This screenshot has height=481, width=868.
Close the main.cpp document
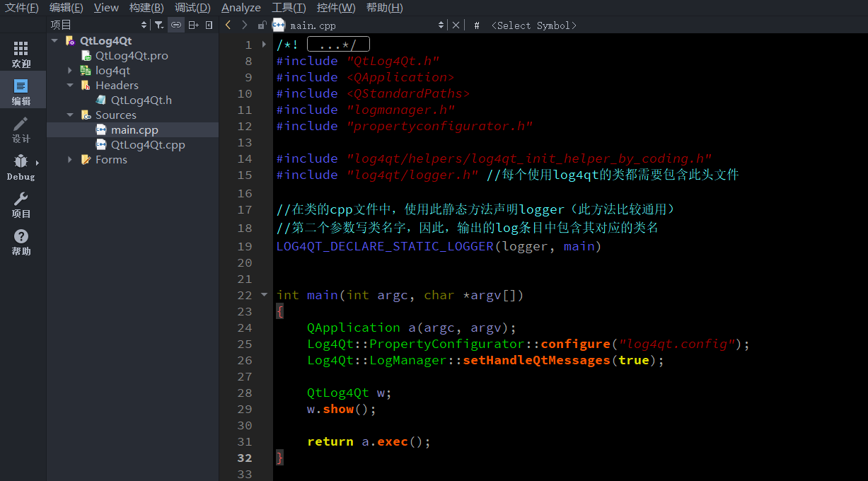coord(456,25)
